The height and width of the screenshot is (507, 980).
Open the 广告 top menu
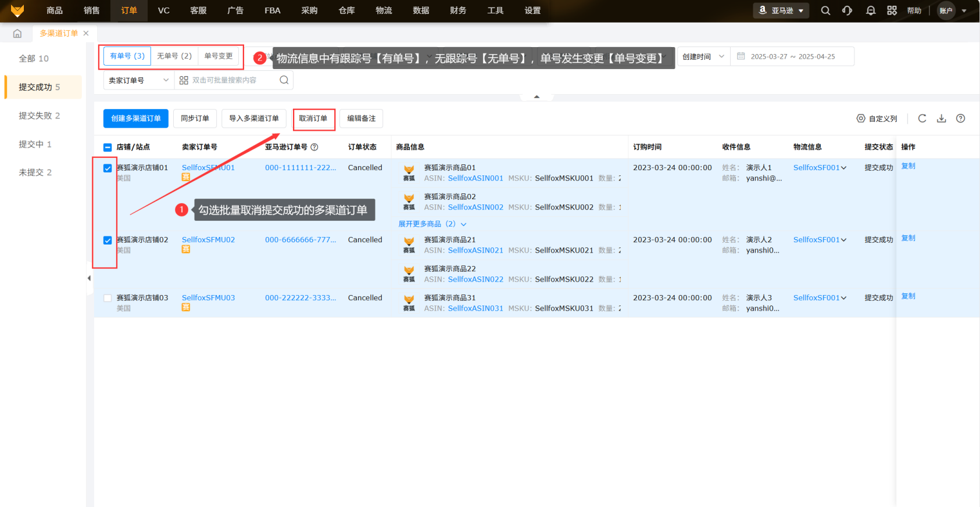point(235,10)
